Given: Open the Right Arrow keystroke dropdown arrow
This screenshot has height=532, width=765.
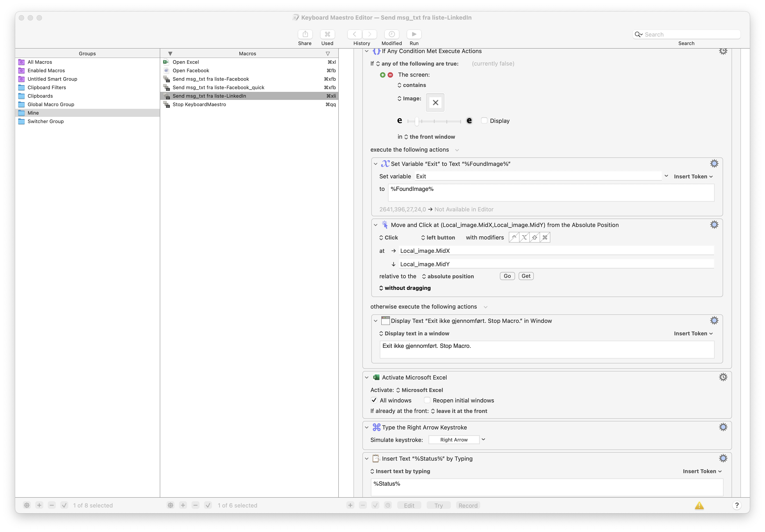Looking at the screenshot, I should [483, 439].
